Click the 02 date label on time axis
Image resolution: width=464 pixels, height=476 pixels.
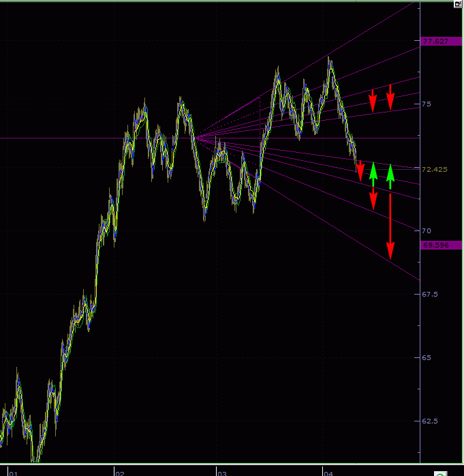120,473
